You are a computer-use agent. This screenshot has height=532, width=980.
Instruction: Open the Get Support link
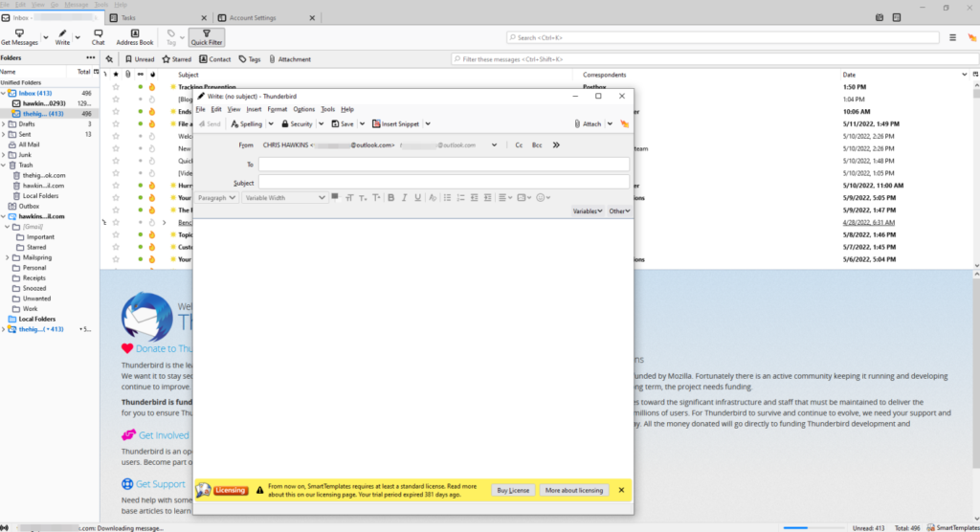[160, 484]
